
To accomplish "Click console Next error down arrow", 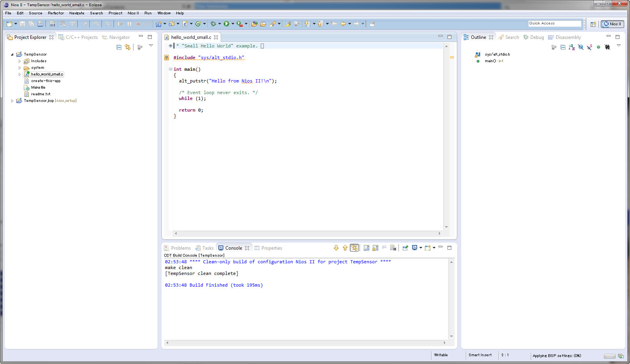I will click(x=336, y=248).
